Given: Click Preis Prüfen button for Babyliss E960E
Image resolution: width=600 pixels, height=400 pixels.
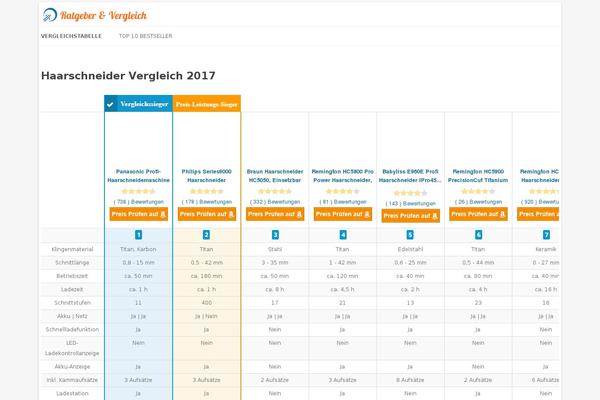Looking at the screenshot, I should tap(410, 216).
